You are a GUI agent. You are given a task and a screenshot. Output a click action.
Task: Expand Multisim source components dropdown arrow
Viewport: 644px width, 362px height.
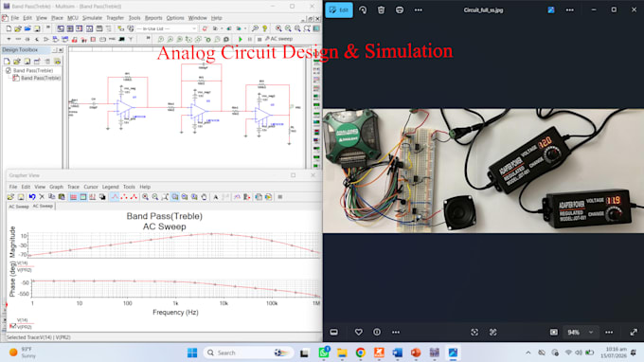point(9,40)
